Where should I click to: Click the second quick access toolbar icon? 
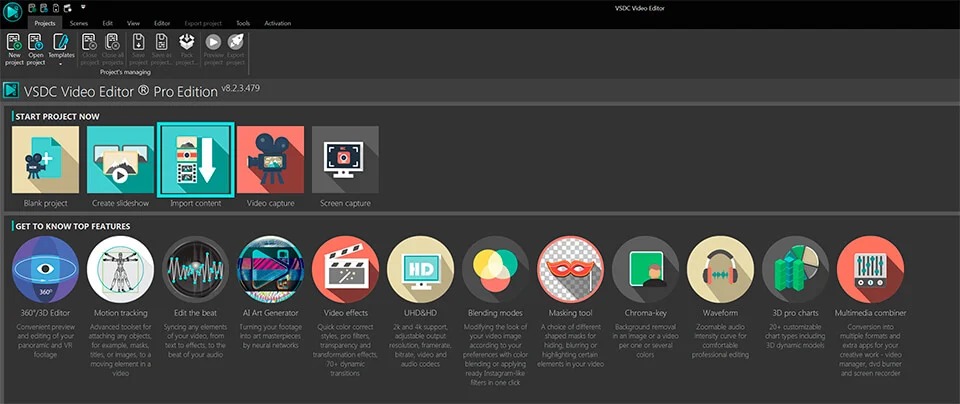pos(44,8)
